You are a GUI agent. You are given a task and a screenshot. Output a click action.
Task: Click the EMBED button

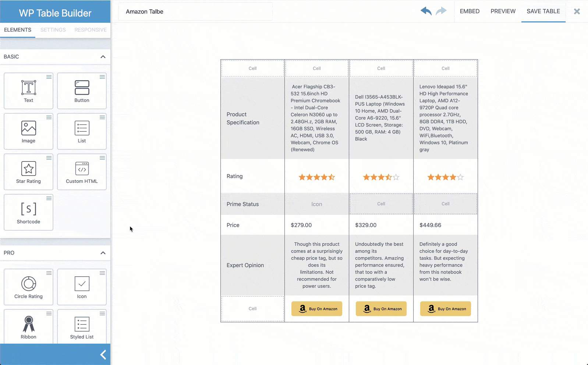470,11
